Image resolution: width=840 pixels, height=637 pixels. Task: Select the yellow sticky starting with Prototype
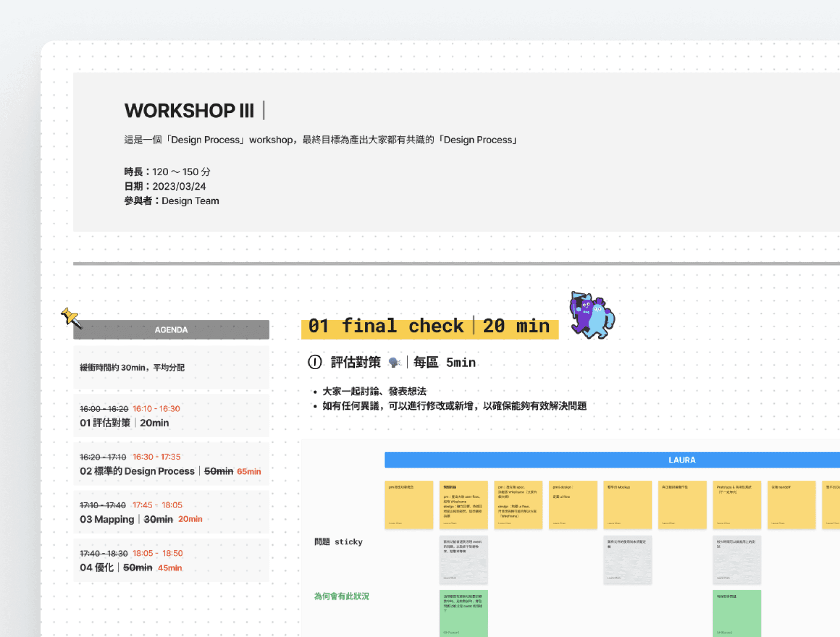pyautogui.click(x=737, y=504)
